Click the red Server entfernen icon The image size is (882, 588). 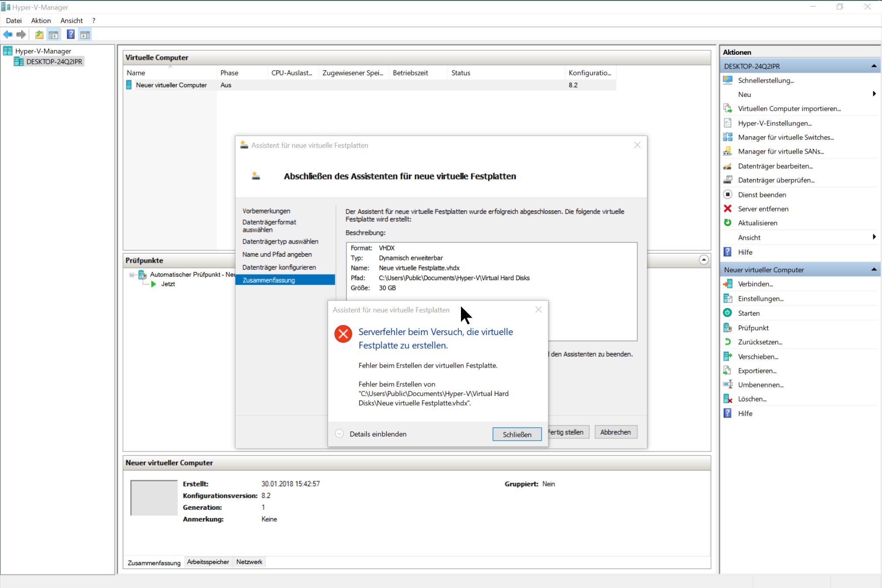coord(728,209)
